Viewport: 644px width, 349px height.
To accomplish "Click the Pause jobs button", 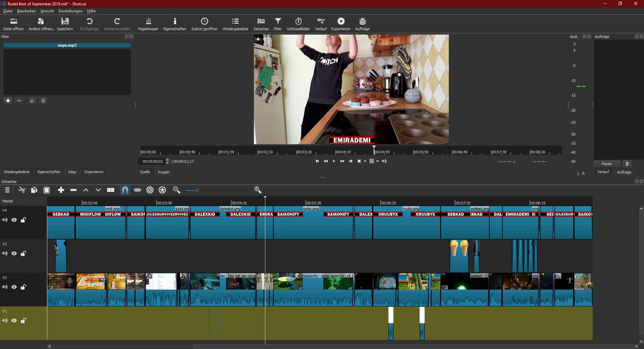I will pos(606,164).
